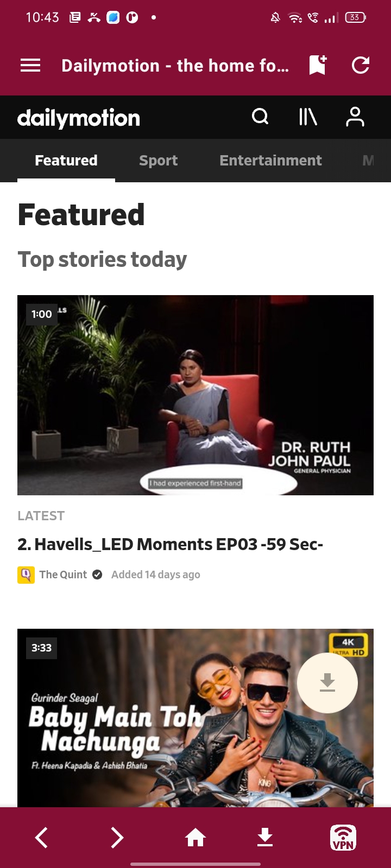
Task: Play the Dr. Ruth John Paul video thumbnail
Action: (195, 395)
